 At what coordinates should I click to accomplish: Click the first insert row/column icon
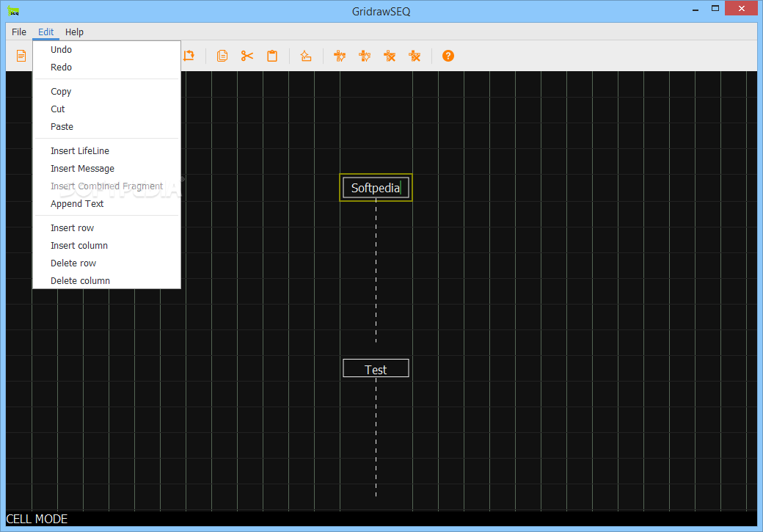click(x=340, y=56)
